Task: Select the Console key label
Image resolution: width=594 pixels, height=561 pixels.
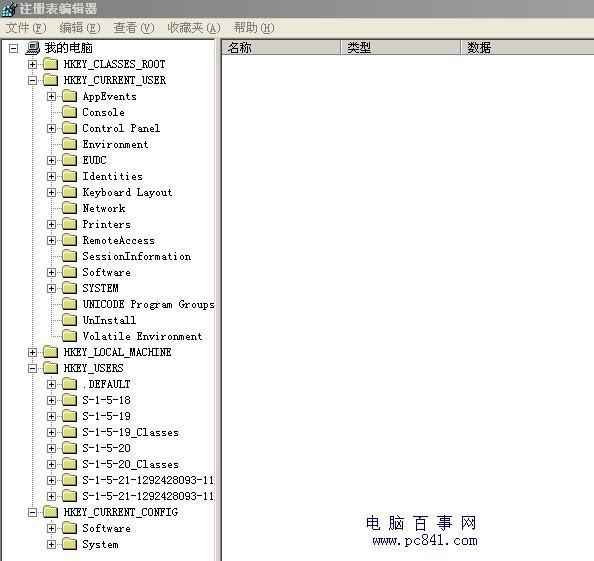Action: pyautogui.click(x=103, y=112)
